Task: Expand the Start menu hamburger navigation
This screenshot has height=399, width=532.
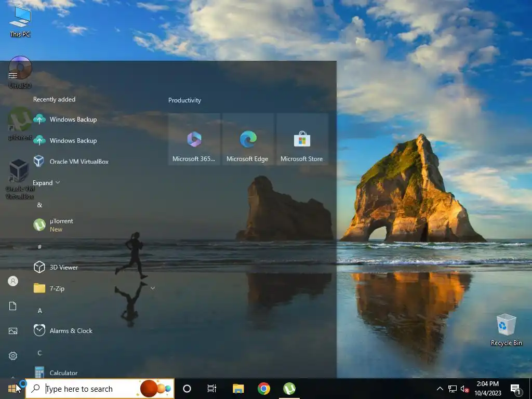Action: pyautogui.click(x=13, y=75)
